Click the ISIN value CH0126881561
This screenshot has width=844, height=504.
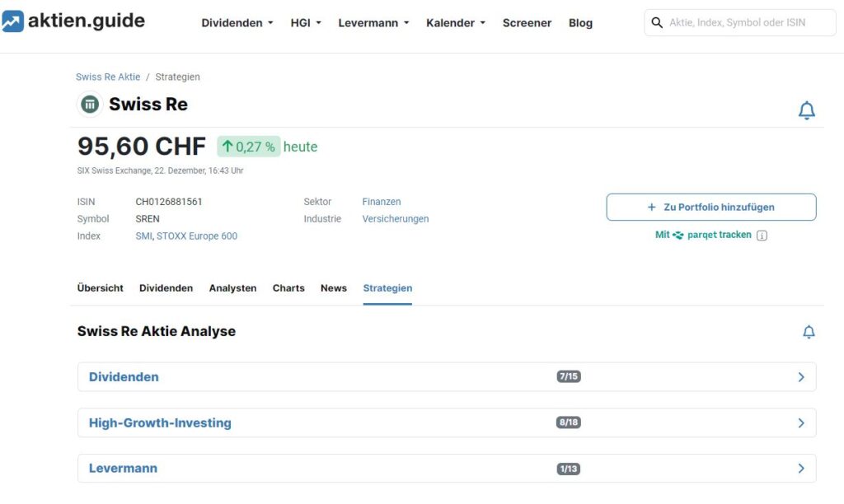tap(168, 202)
